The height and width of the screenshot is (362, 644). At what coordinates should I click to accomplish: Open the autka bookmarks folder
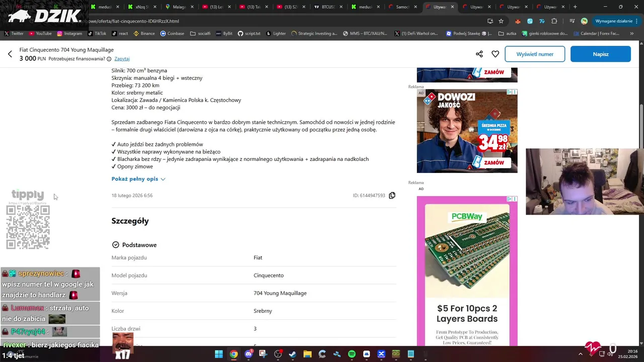pyautogui.click(x=507, y=34)
